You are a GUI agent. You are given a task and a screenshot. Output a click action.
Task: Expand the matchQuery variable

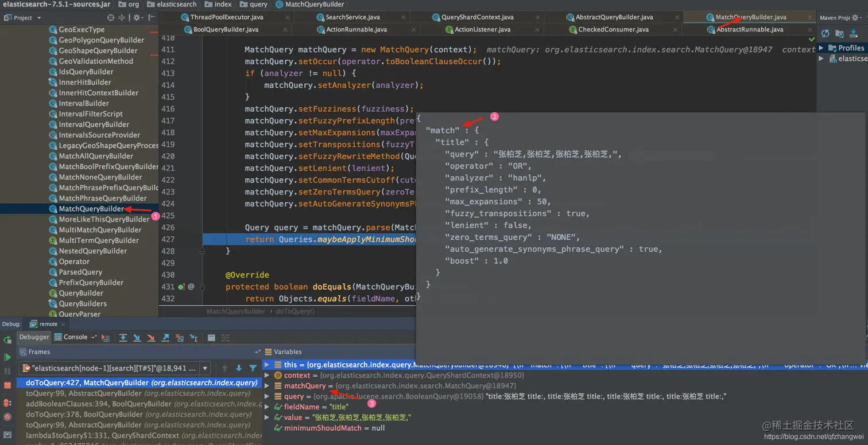(x=266, y=386)
